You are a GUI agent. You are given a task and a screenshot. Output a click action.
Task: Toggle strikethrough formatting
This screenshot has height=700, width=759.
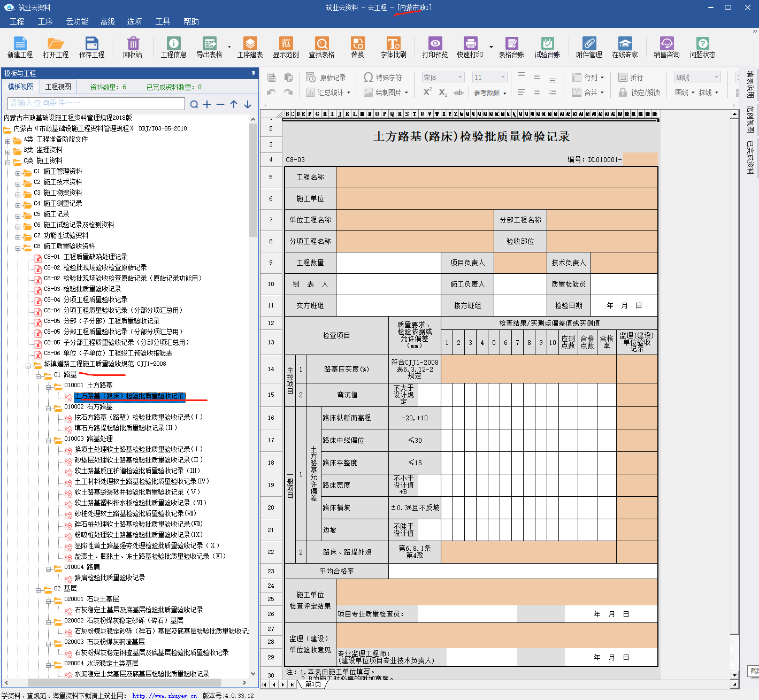pyautogui.click(x=458, y=93)
